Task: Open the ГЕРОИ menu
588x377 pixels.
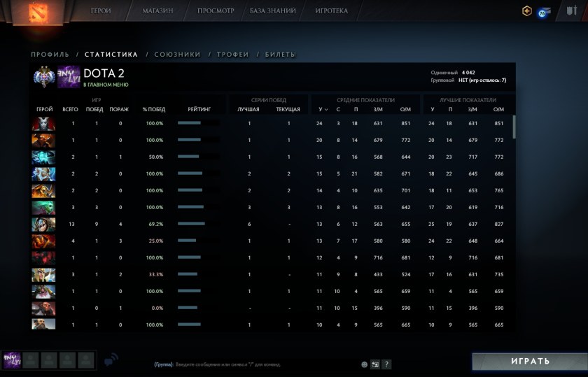Action: click(101, 11)
